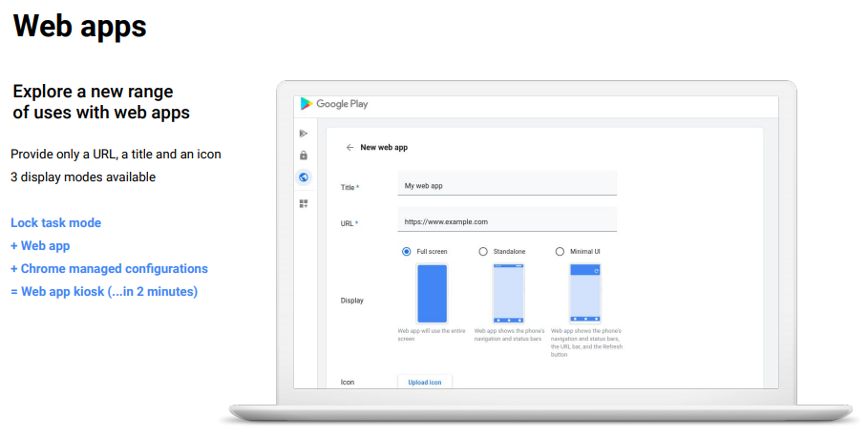
Task: Open the private apps lock icon
Action: (304, 156)
